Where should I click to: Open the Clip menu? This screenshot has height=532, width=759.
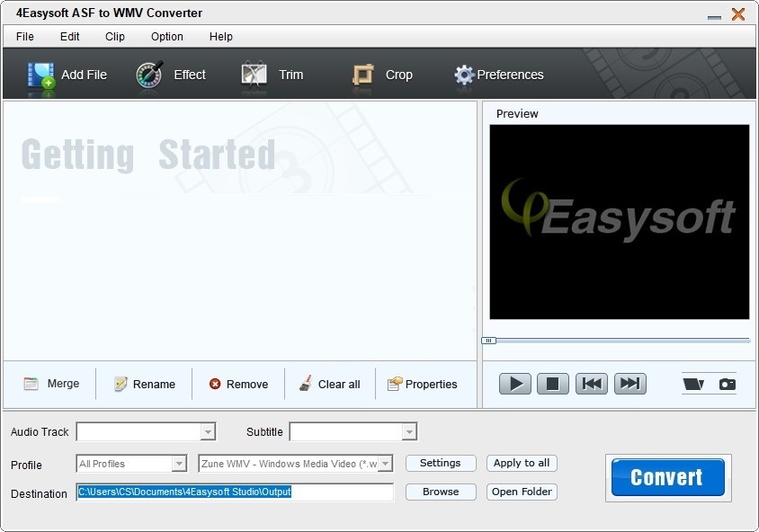pyautogui.click(x=115, y=36)
